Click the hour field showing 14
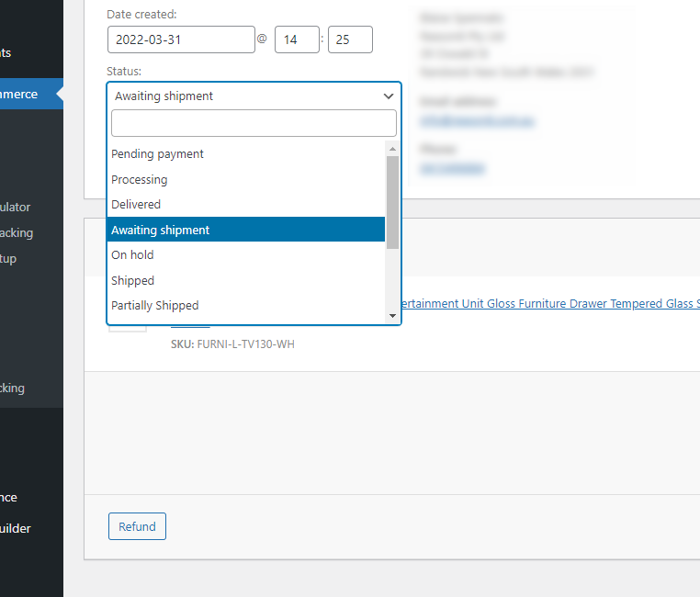 tap(296, 39)
